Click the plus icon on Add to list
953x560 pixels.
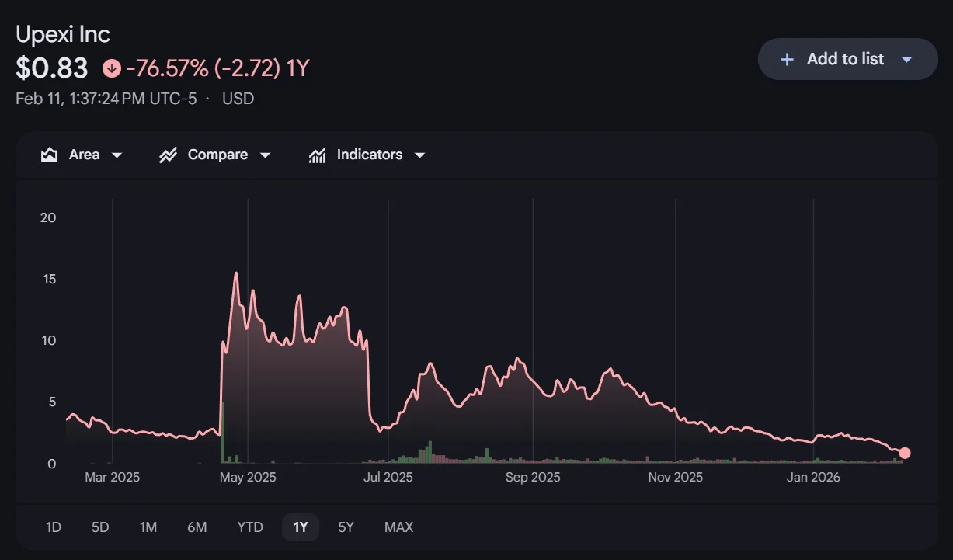pos(787,59)
